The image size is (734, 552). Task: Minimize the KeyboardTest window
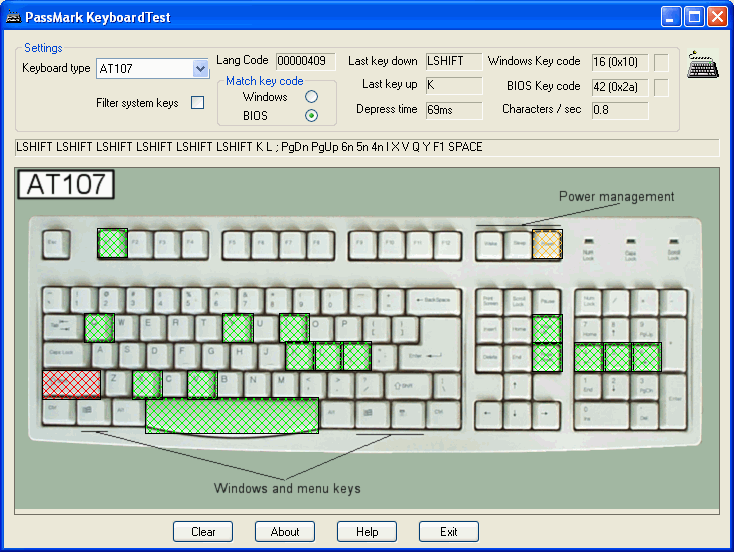[671, 17]
